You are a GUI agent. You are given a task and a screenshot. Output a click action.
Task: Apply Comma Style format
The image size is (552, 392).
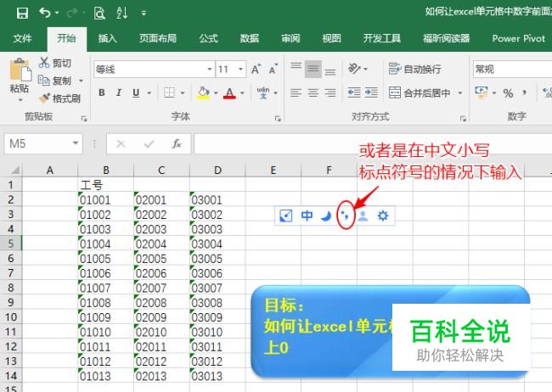(525, 93)
